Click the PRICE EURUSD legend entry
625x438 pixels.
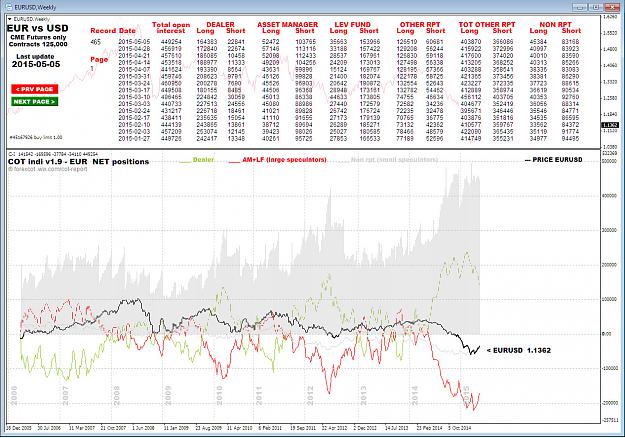554,160
